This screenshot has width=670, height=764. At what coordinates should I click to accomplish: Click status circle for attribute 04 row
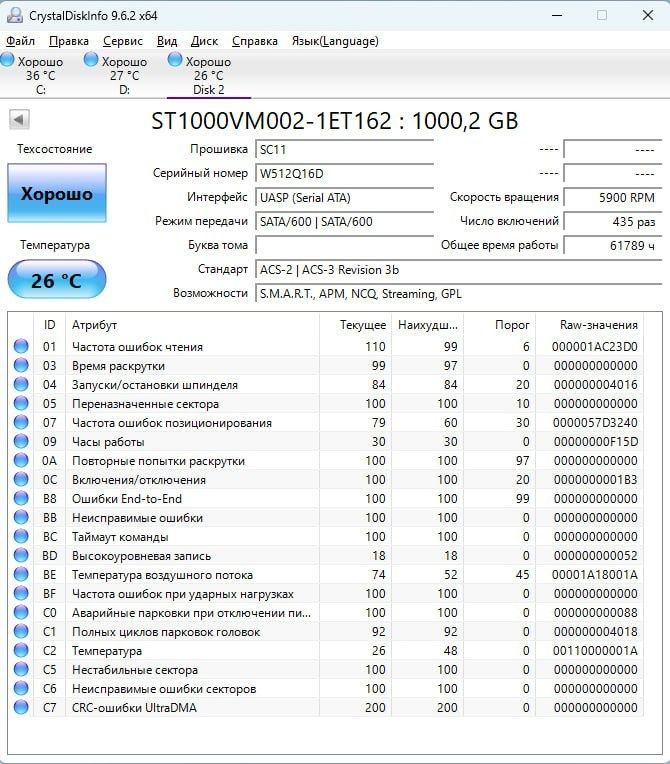pos(21,384)
